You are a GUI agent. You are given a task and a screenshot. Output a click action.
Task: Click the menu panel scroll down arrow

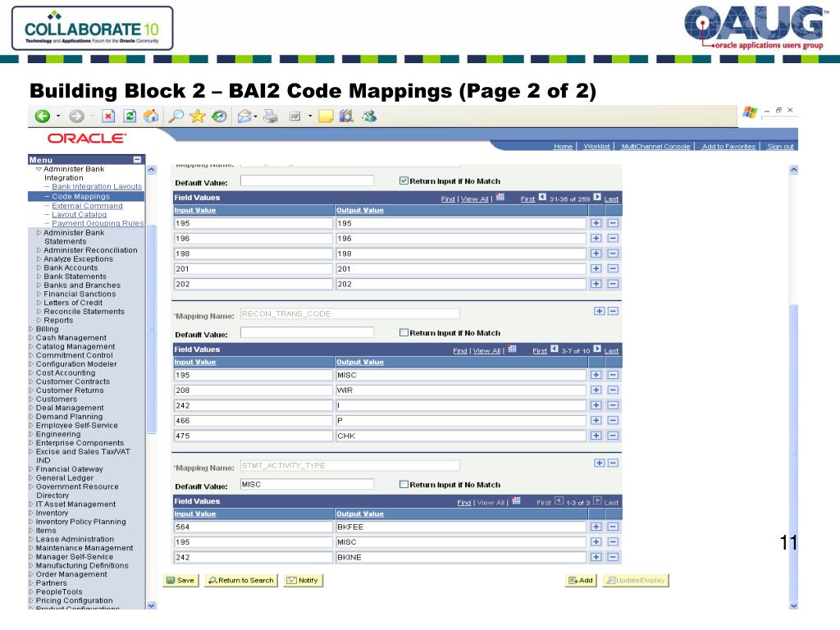(x=152, y=605)
